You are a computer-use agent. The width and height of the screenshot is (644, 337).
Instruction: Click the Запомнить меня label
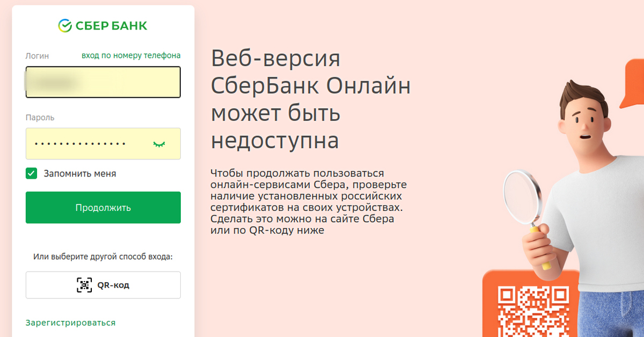80,174
